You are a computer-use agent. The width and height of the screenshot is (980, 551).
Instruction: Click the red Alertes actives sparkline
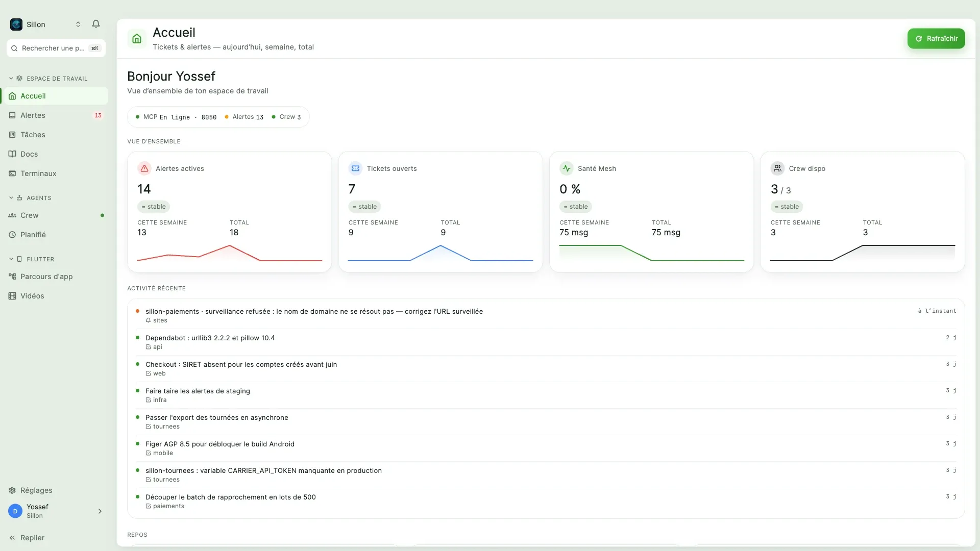(230, 253)
